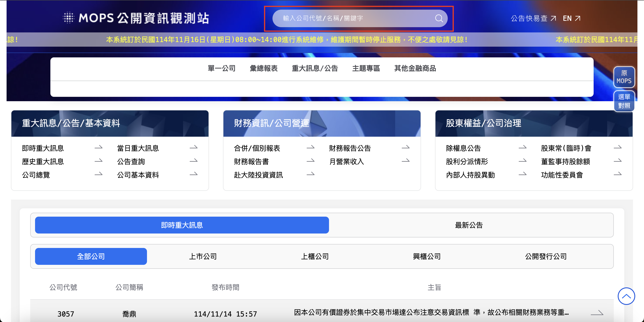Screen dimensions: 644x322
Task: Expand the 單一公司 navigation menu
Action: click(x=221, y=68)
